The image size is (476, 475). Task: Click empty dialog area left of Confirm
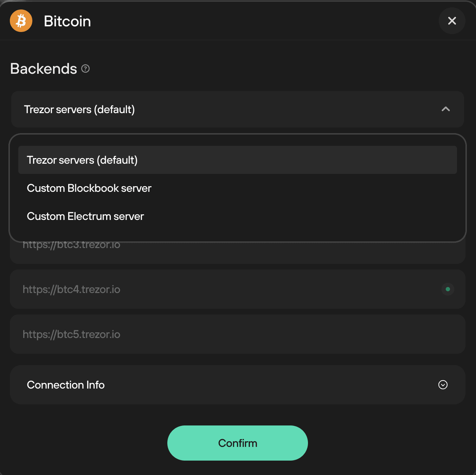[88, 443]
